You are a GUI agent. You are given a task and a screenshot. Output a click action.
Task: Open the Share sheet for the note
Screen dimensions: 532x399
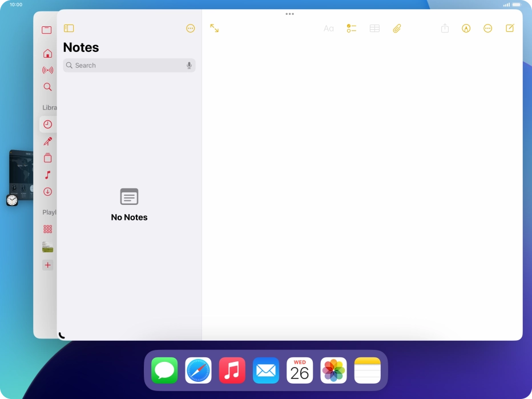(x=445, y=28)
